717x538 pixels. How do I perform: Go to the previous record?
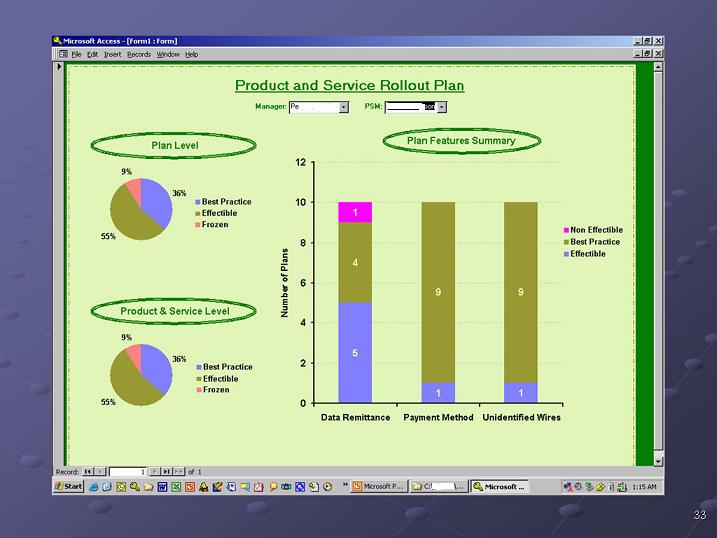coord(99,471)
